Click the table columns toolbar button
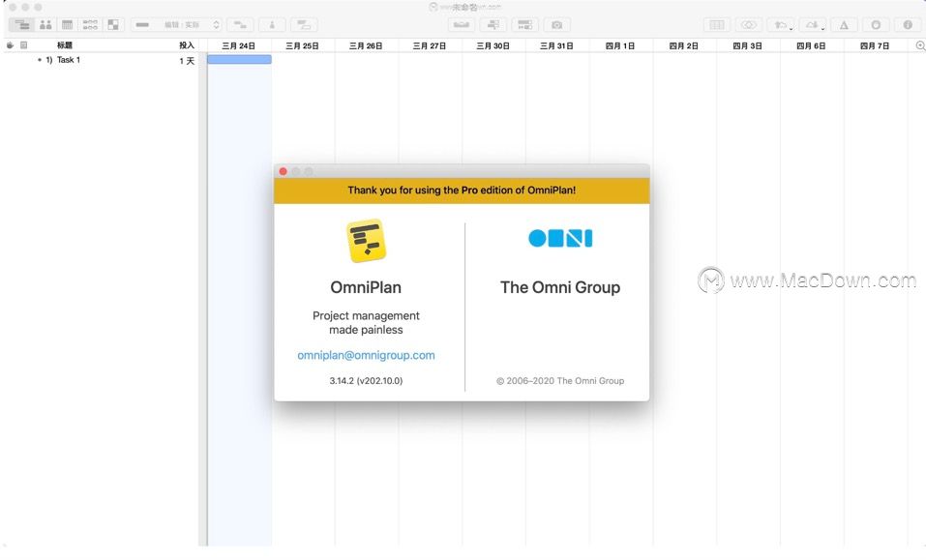Screen dimensions: 926x560 (x=717, y=25)
